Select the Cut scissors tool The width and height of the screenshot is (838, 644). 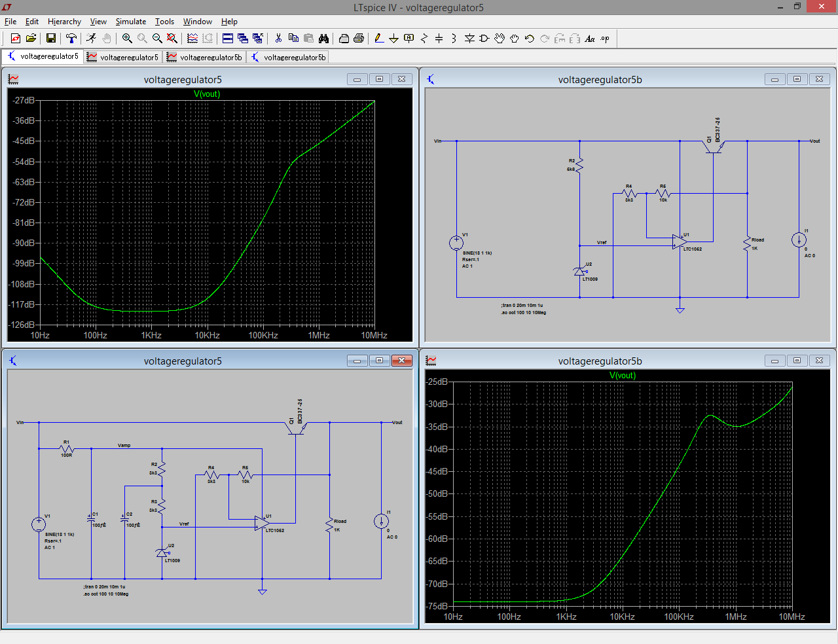coord(278,39)
